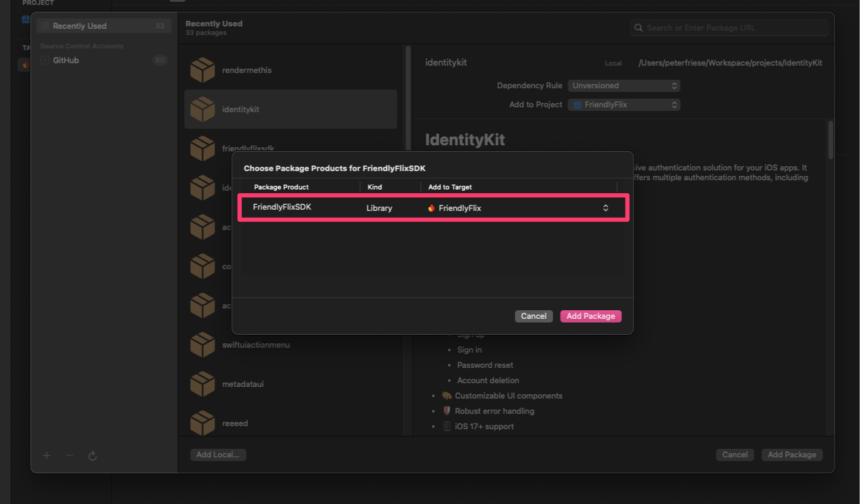This screenshot has height=504, width=860.
Task: Open the Dependency Rule Unversioned dropdown
Action: (x=623, y=86)
